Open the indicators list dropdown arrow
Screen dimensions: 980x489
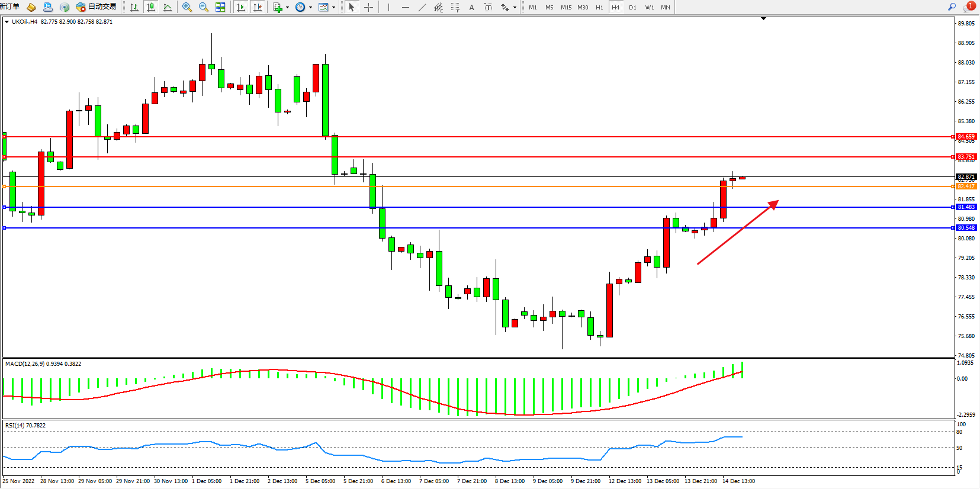pyautogui.click(x=287, y=8)
